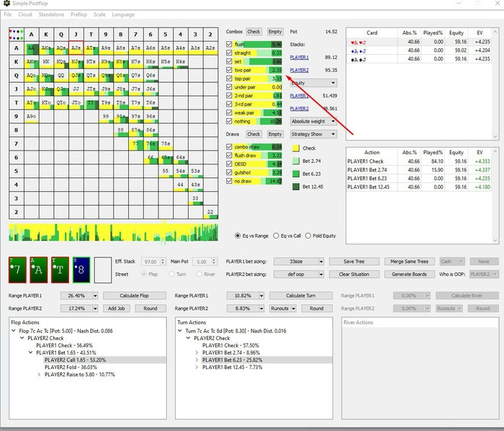The image size is (504, 431).
Task: Toggle the straight combos checkbox
Action: click(229, 53)
